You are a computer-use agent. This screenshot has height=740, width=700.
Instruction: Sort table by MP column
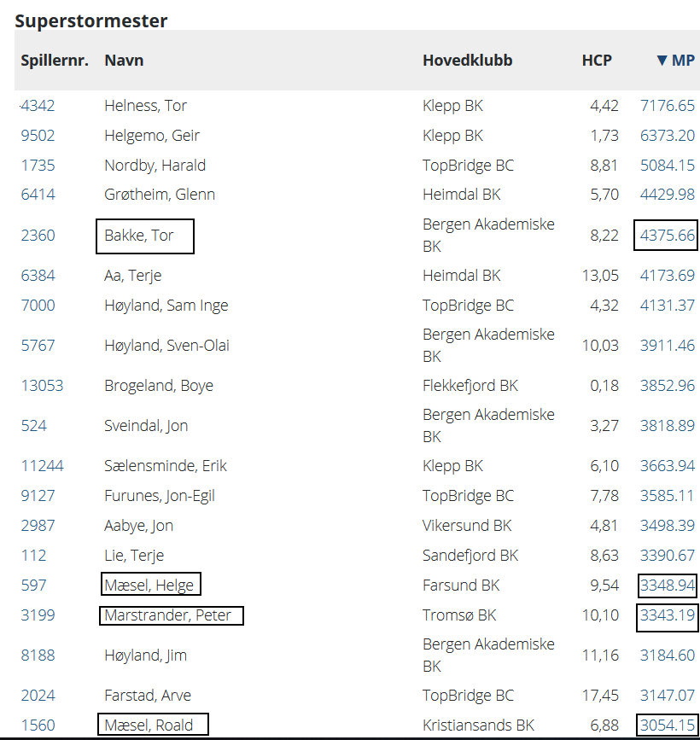(675, 61)
